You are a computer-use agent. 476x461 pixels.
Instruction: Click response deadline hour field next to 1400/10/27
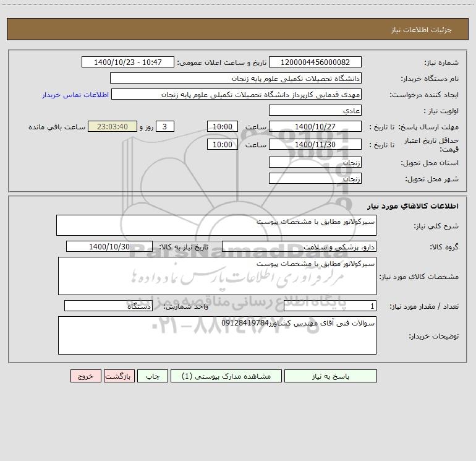[222, 126]
